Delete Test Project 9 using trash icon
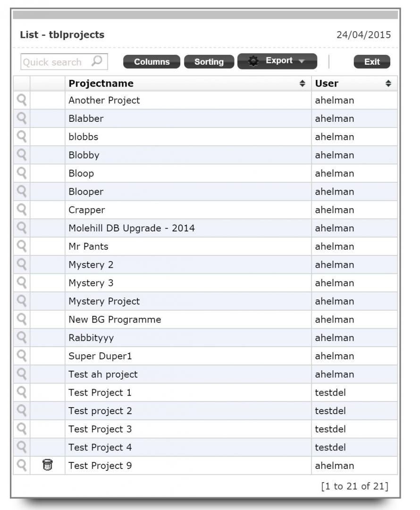The height and width of the screenshot is (510, 420). click(x=47, y=466)
